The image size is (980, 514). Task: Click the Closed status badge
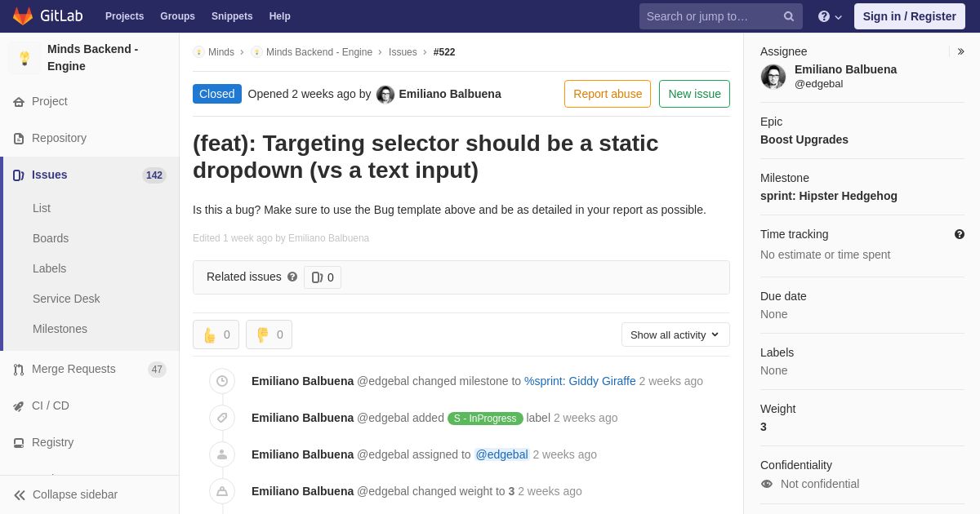[217, 94]
